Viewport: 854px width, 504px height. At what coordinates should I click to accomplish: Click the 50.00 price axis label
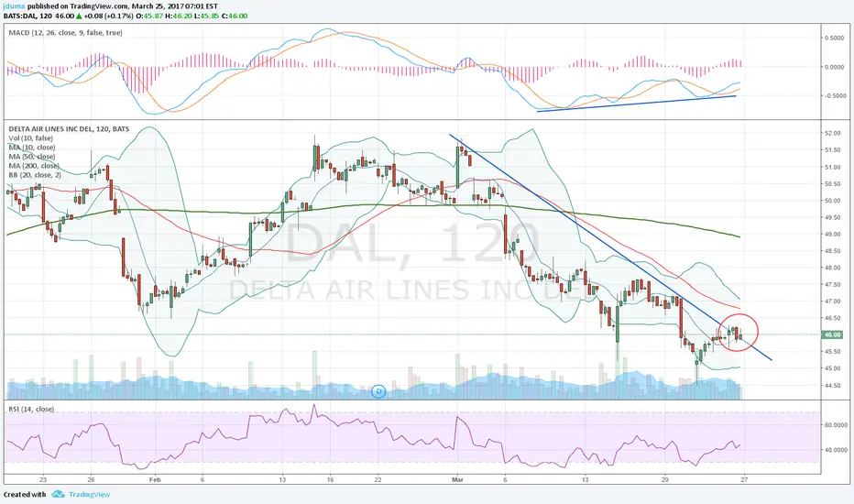coord(832,201)
